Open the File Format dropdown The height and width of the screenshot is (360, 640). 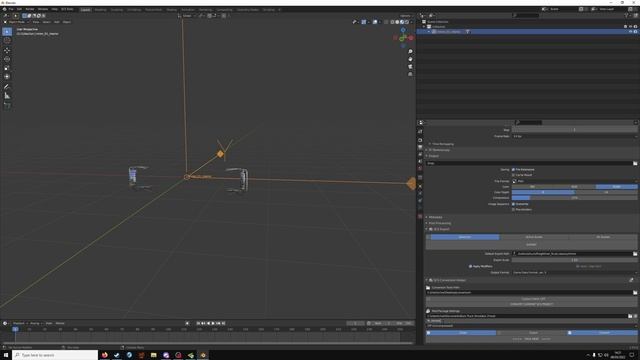(574, 181)
